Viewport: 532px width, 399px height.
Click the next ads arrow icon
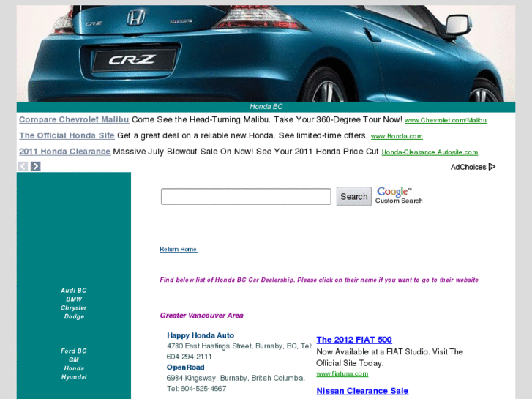point(35,166)
